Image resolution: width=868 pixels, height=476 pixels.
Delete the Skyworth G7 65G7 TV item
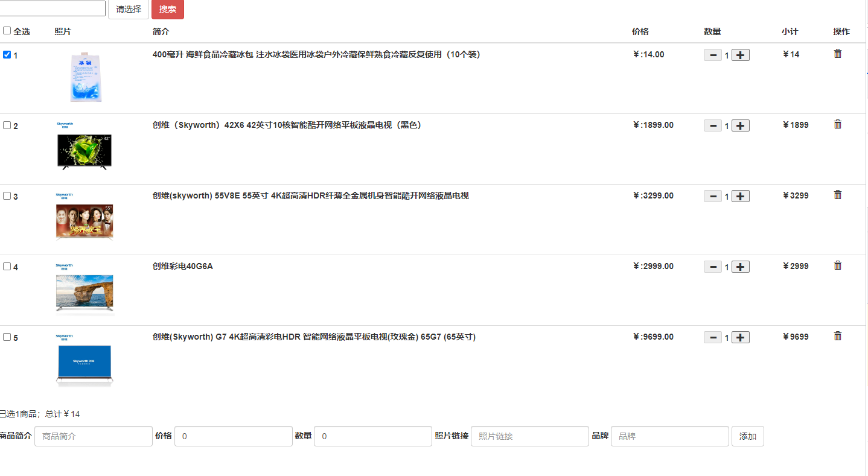coord(837,336)
